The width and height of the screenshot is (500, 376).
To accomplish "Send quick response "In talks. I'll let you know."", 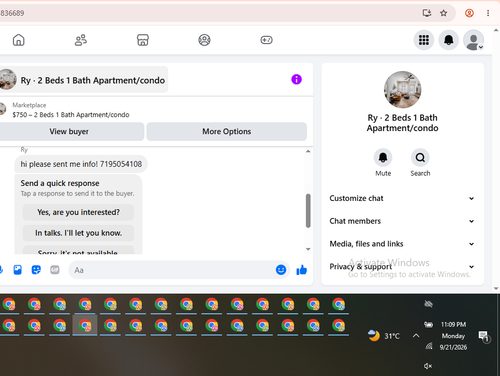I will [x=78, y=233].
